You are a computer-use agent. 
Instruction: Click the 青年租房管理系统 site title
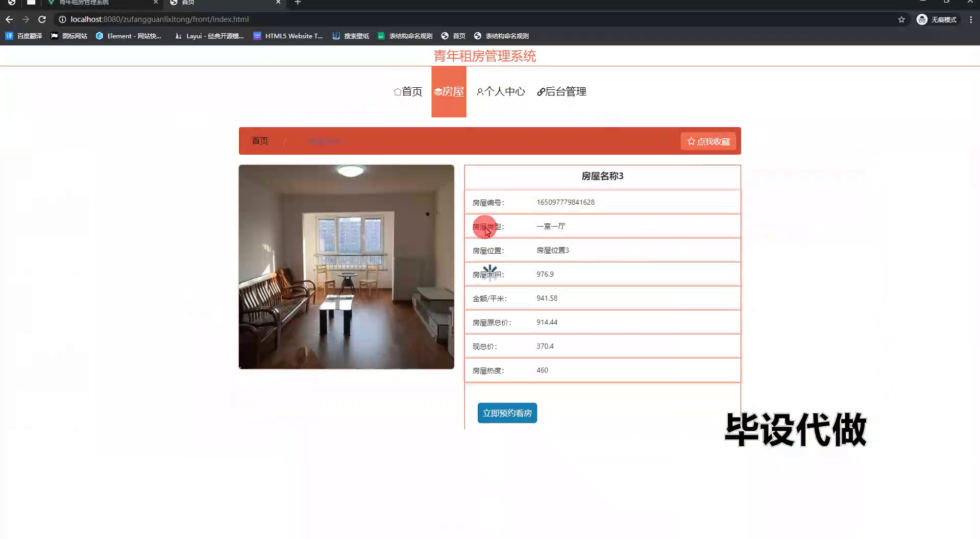pos(485,56)
